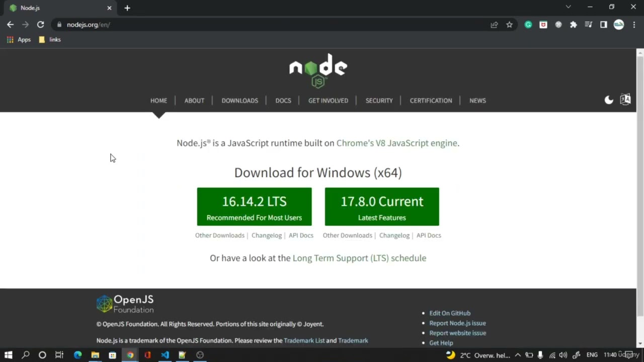Open File Explorer from taskbar
Viewport: 644px width, 362px height.
(x=95, y=355)
